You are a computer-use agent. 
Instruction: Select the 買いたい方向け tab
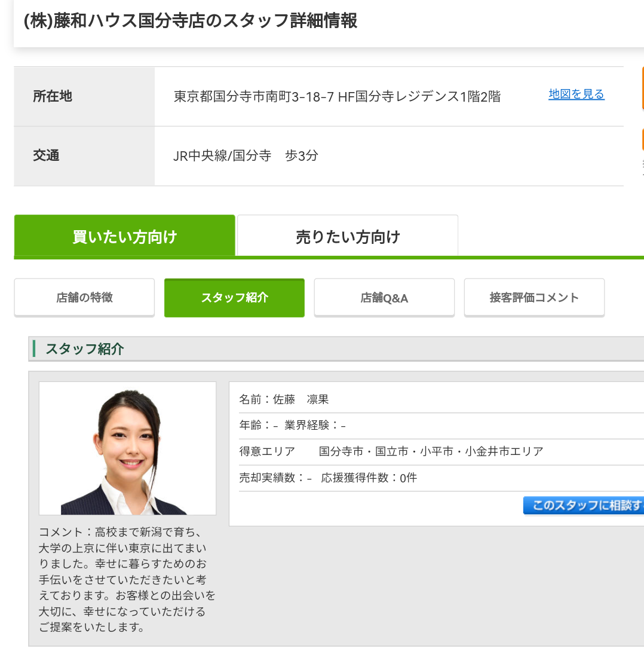pyautogui.click(x=125, y=236)
